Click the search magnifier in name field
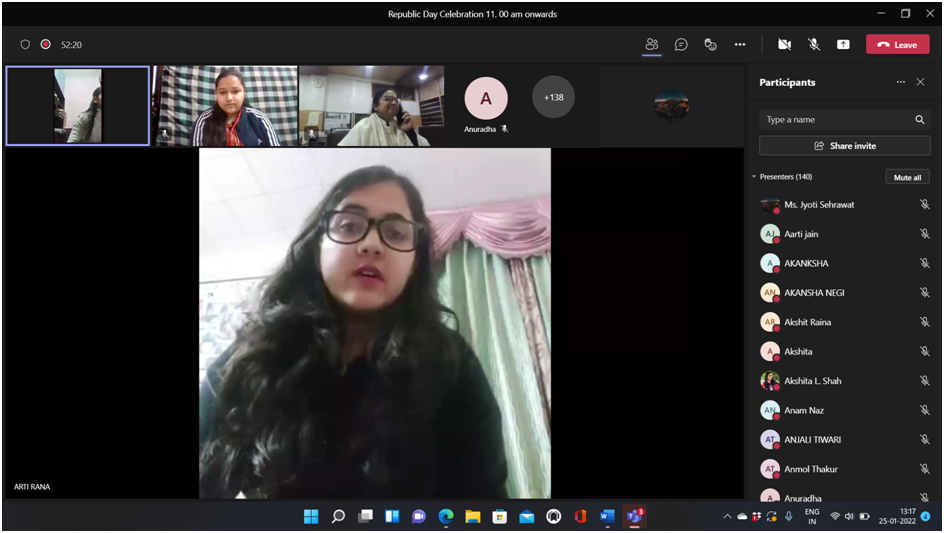The image size is (944, 533). coord(919,120)
